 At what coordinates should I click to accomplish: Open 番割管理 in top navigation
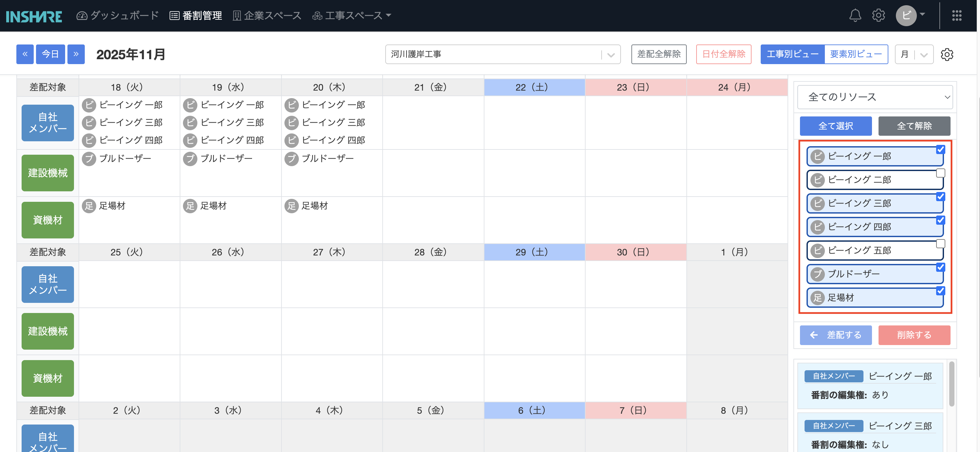click(x=195, y=16)
